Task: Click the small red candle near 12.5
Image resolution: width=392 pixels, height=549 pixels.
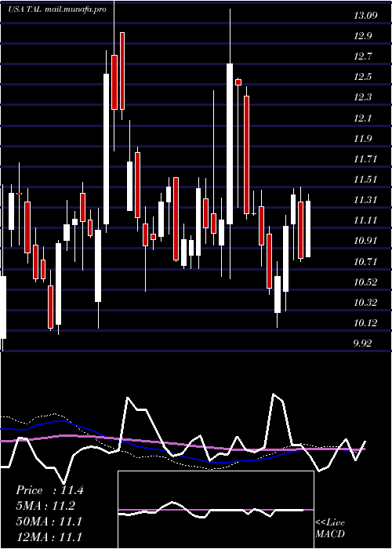Action: 238,82
